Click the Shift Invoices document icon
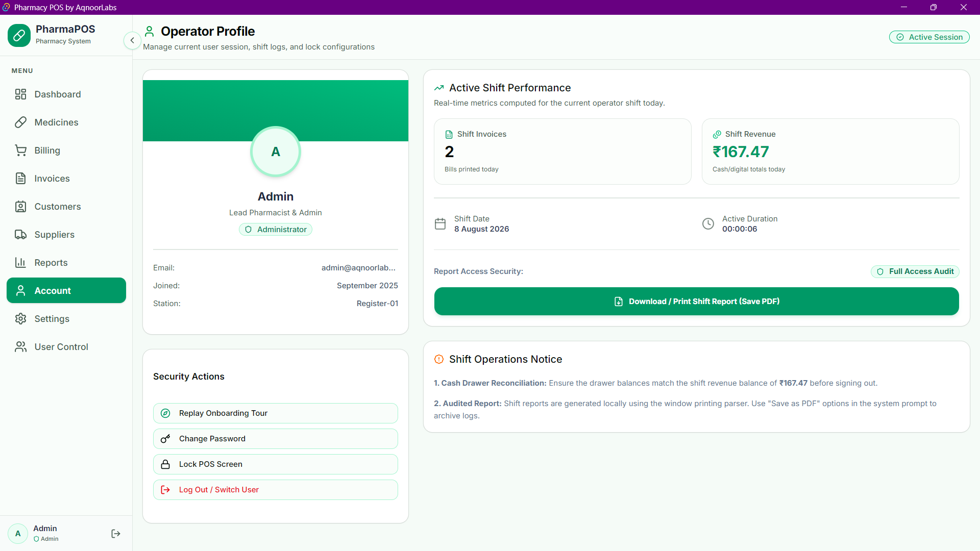The image size is (980, 551). tap(449, 134)
